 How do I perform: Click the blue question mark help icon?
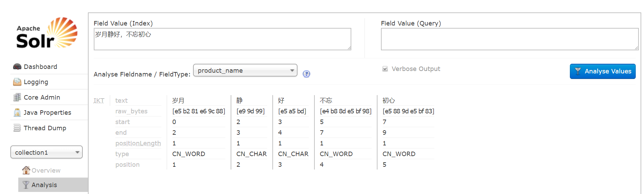tap(306, 74)
